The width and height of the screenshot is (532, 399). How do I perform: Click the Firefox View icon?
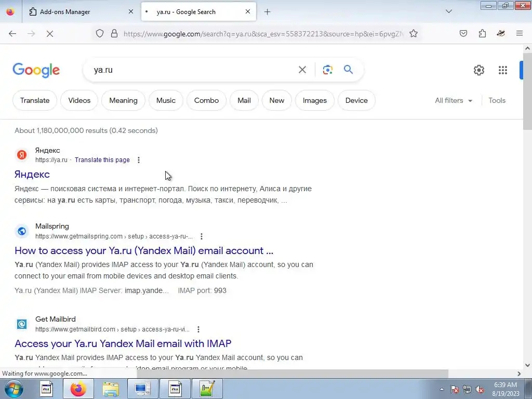coord(10,11)
